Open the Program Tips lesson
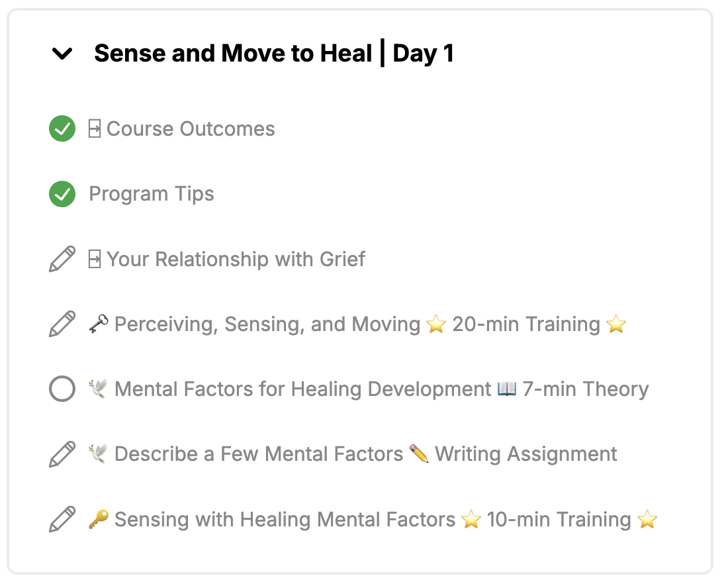The width and height of the screenshot is (728, 584). click(152, 194)
